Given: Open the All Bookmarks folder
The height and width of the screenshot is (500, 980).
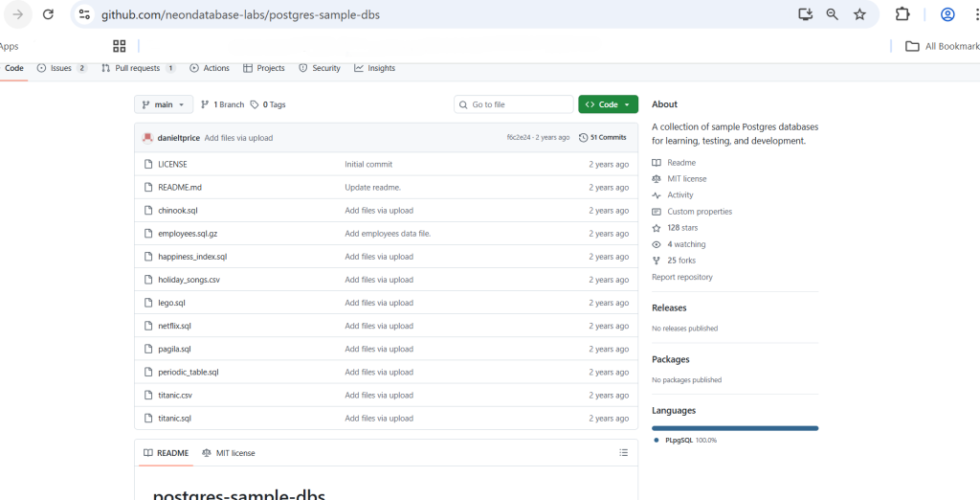Looking at the screenshot, I should [x=943, y=46].
